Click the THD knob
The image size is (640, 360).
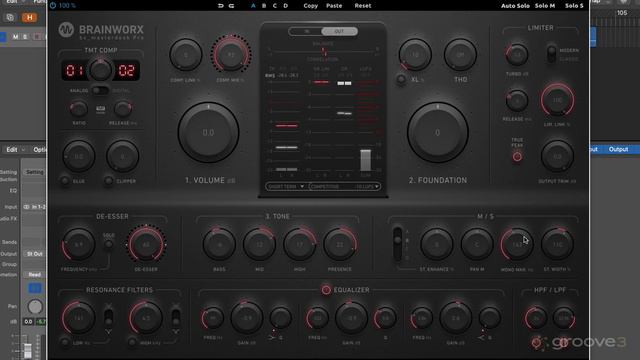pos(460,55)
